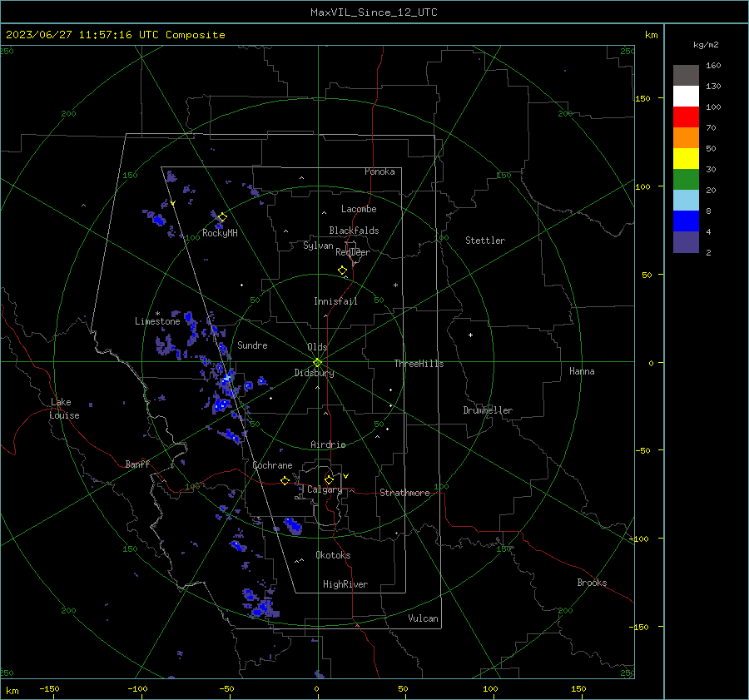Image resolution: width=749 pixels, height=700 pixels.
Task: Select the Airdrie city label
Action: pyautogui.click(x=328, y=444)
